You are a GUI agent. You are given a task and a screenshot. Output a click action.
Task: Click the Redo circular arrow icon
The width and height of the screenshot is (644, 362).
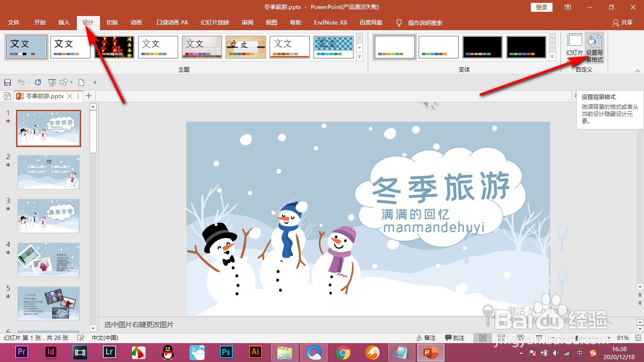click(38, 82)
